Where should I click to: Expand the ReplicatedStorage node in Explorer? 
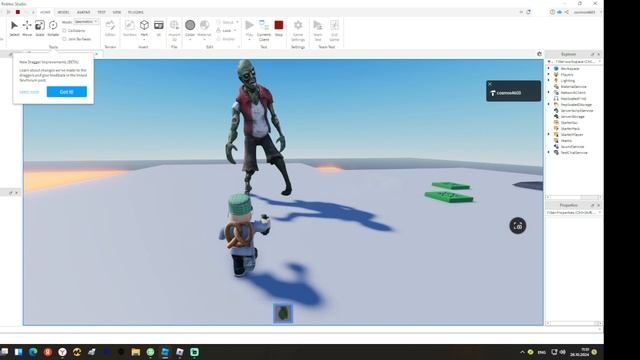pos(549,104)
